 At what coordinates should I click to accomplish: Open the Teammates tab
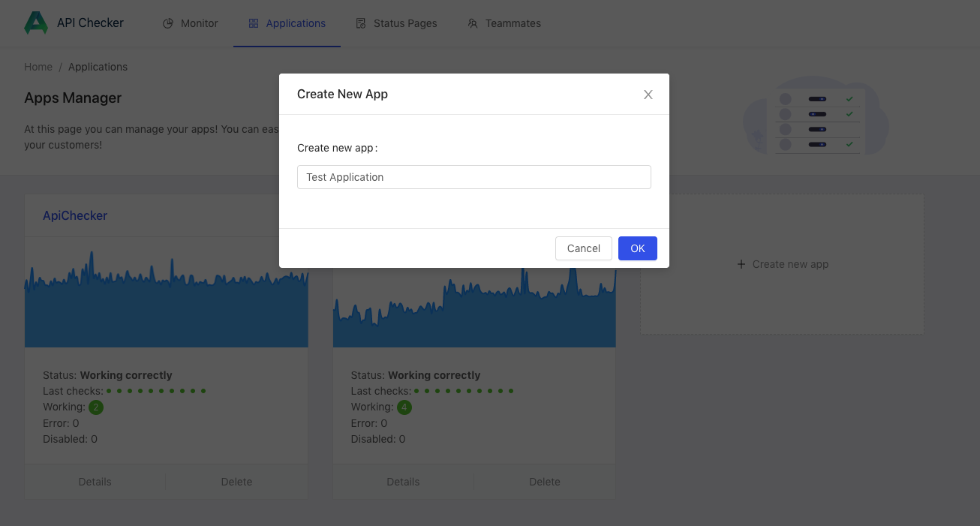pos(513,23)
